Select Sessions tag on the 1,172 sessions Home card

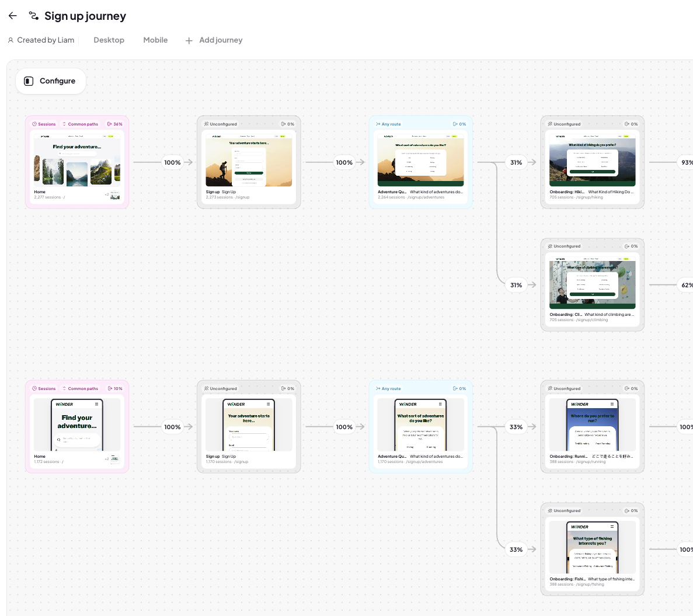44,389
